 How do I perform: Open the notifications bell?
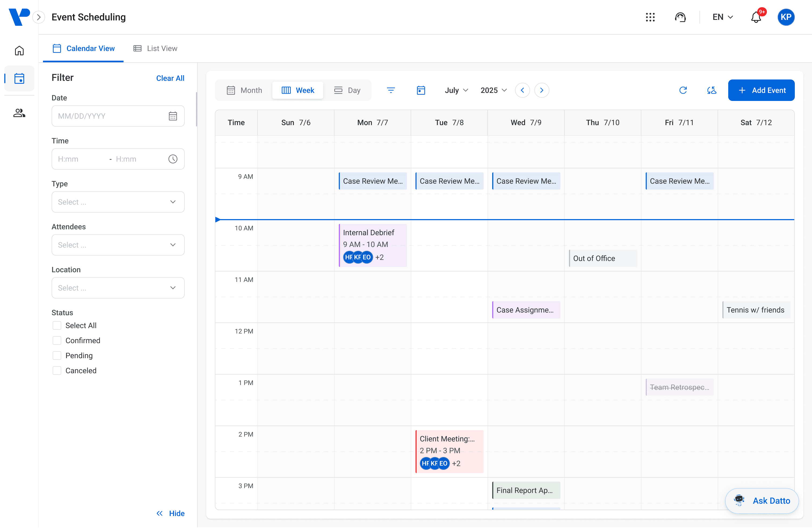pos(756,17)
